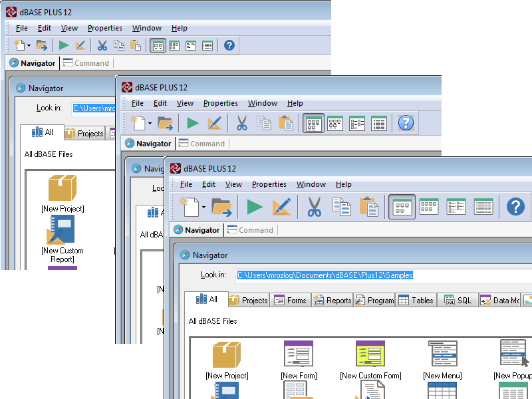
Task: Select the List view in the middle window
Action: (357, 123)
